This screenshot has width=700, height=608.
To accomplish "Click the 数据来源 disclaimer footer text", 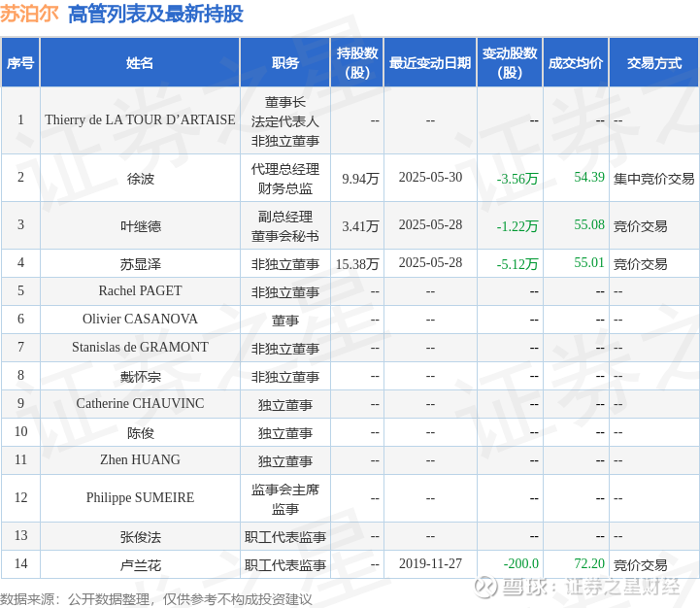I will 156,598.
